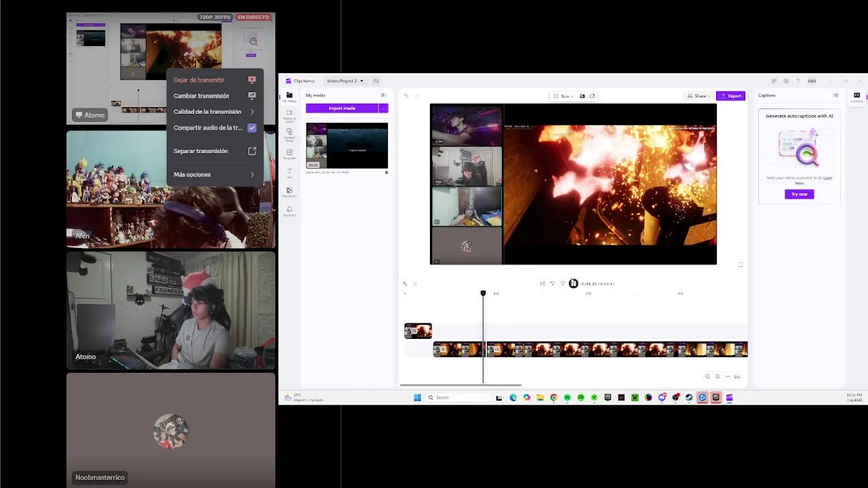Click the split tool icon above timeline
The height and width of the screenshot is (488, 868).
coord(415,283)
